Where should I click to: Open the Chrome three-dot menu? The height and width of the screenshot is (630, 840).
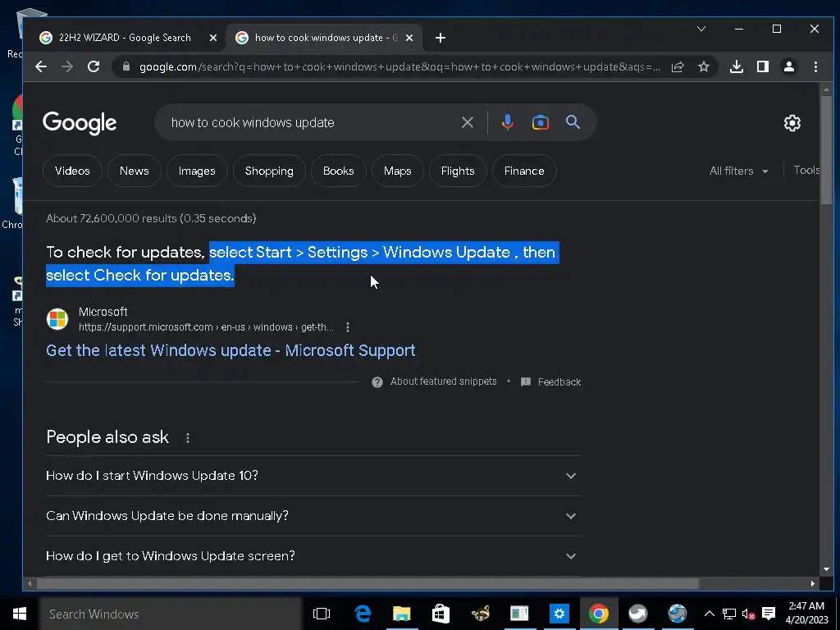pos(815,66)
